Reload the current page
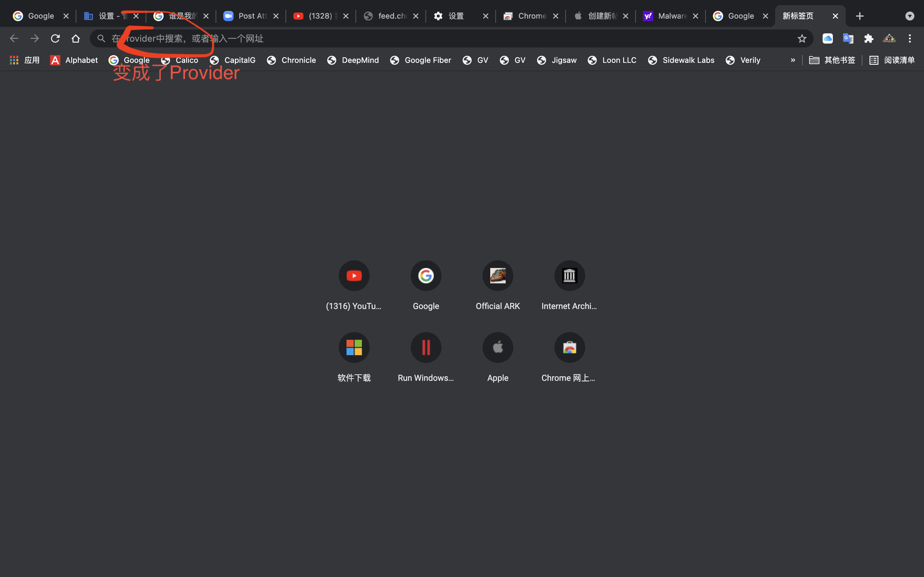 (x=55, y=38)
